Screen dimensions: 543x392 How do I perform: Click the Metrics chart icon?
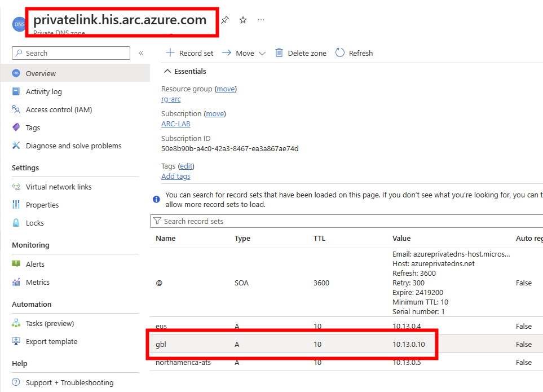tap(16, 282)
